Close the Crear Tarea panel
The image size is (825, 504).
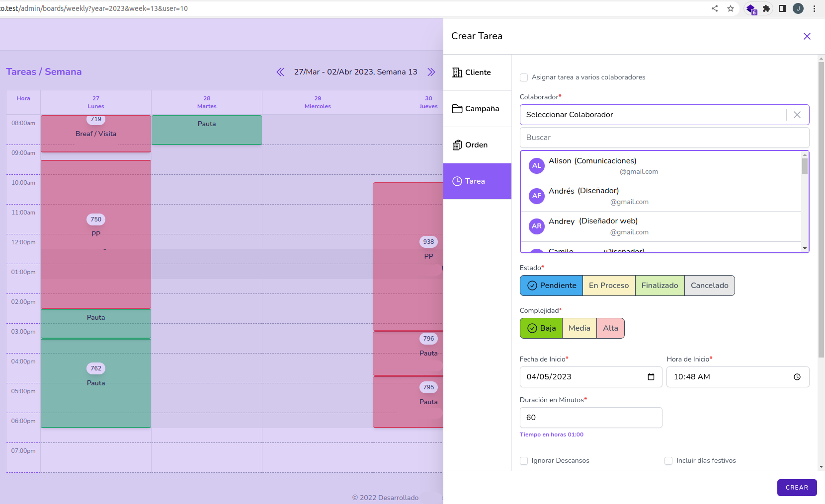click(807, 36)
